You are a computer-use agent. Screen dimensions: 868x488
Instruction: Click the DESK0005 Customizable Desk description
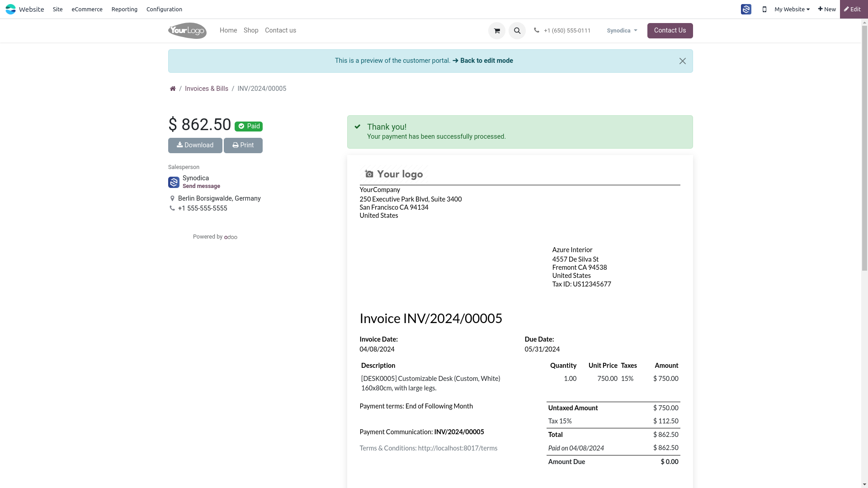[x=431, y=383]
